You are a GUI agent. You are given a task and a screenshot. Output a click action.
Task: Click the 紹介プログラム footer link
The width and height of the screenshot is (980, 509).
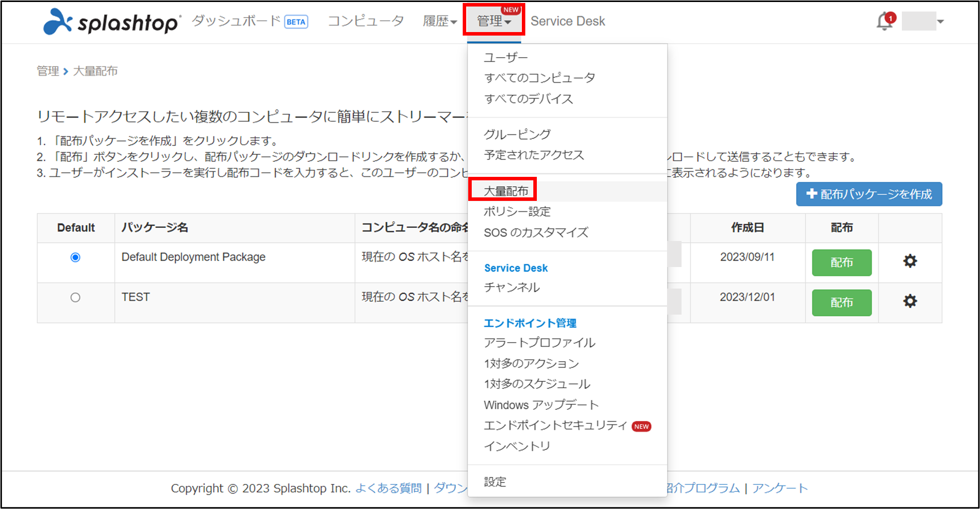coord(703,488)
